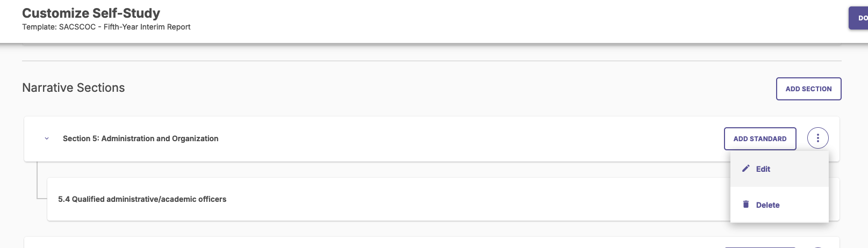
Task: Open the Section 5 three-dot options menu
Action: tap(817, 138)
